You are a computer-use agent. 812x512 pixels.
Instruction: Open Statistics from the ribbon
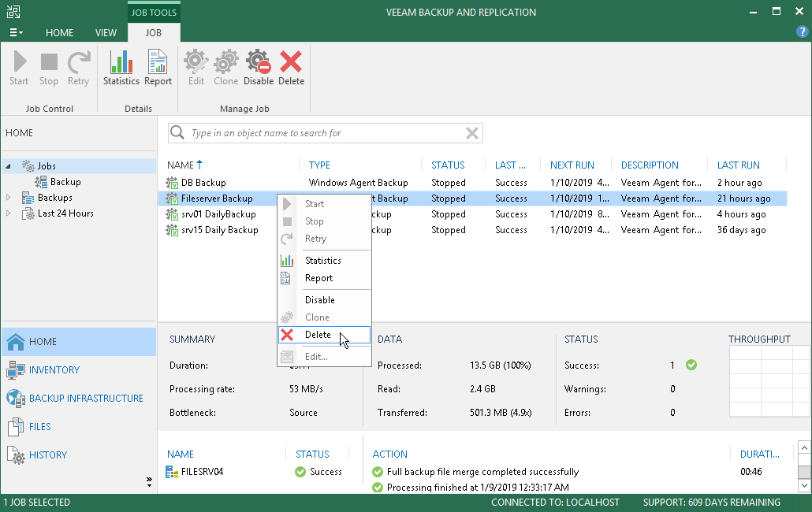tap(121, 68)
